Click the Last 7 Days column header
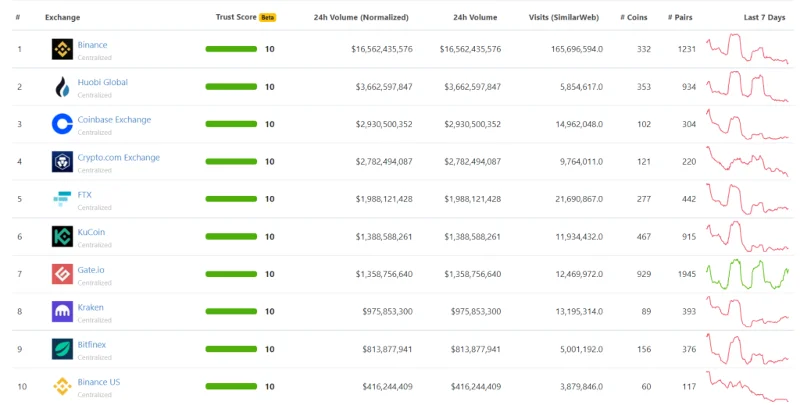This screenshot has width=800, height=405. click(x=764, y=17)
